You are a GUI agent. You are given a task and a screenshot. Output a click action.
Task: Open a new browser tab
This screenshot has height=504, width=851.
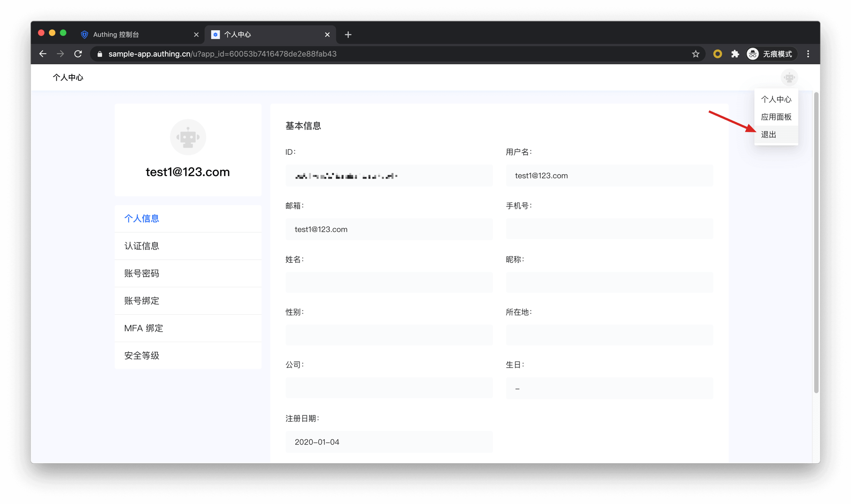click(348, 35)
